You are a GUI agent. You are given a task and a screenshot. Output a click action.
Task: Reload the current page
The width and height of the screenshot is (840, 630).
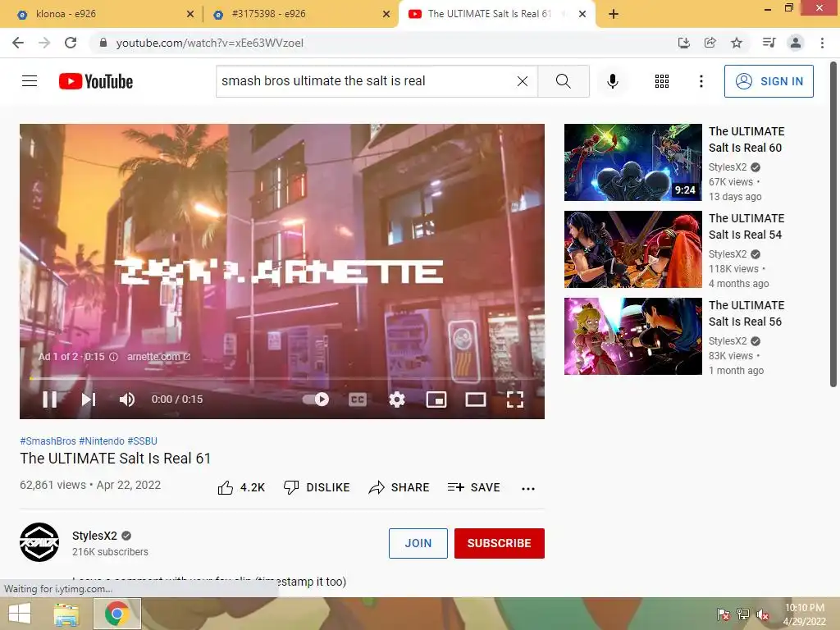click(71, 43)
